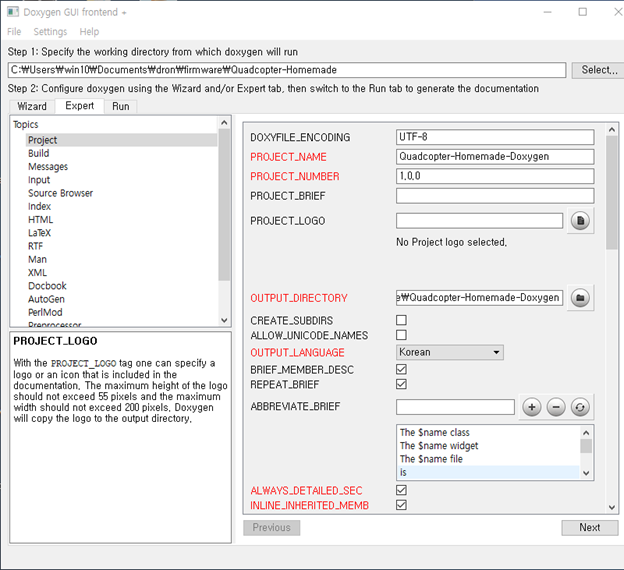Click the PROJECT_LOGO file browse icon
This screenshot has width=624, height=570.
click(x=580, y=221)
